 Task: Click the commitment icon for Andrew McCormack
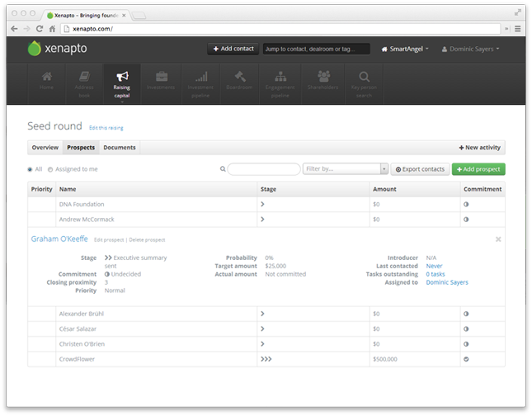pyautogui.click(x=466, y=220)
